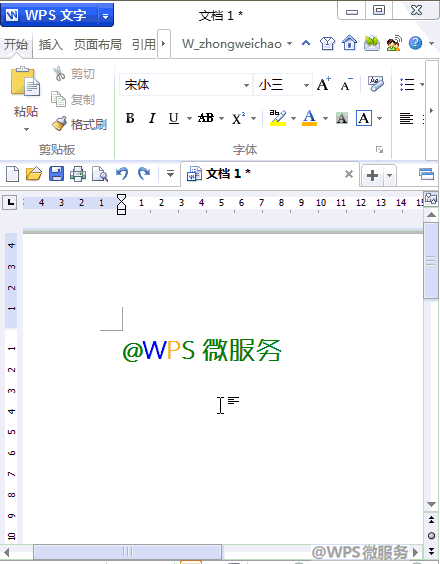Open the font name 宋体 dropdown
The height and width of the screenshot is (564, 440).
click(x=246, y=85)
